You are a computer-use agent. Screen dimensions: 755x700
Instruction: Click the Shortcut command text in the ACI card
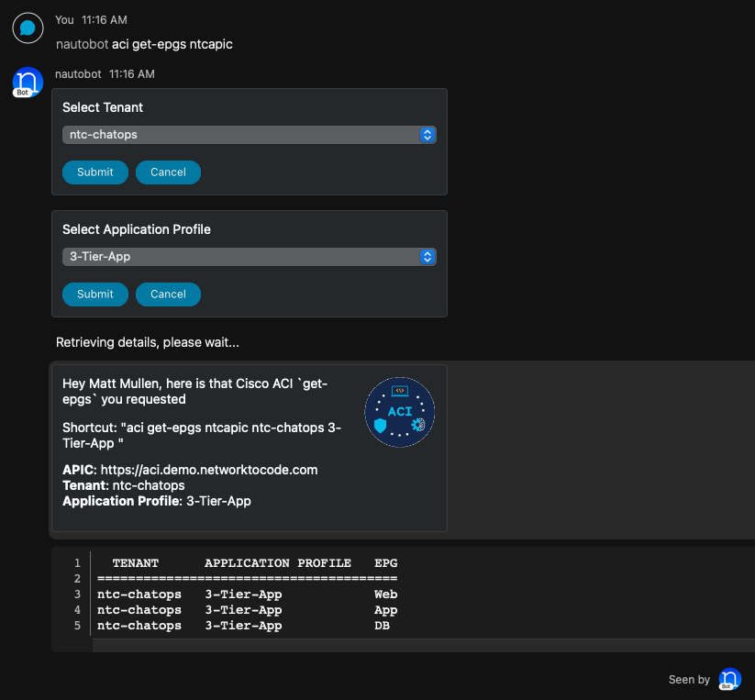(x=202, y=436)
